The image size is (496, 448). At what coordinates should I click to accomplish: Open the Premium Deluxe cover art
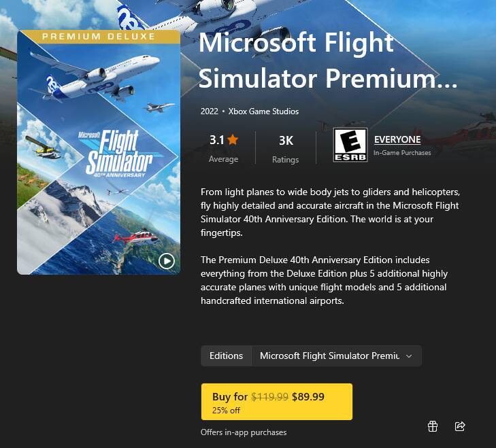99,152
